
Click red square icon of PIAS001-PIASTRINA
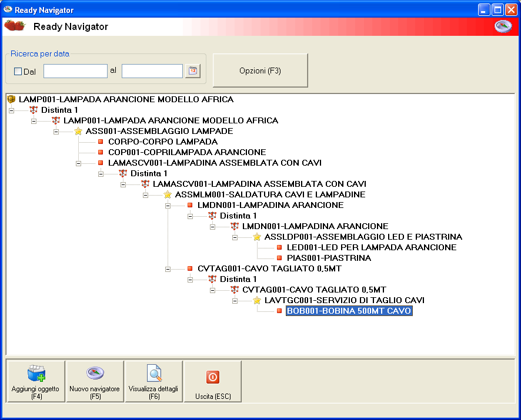(279, 258)
